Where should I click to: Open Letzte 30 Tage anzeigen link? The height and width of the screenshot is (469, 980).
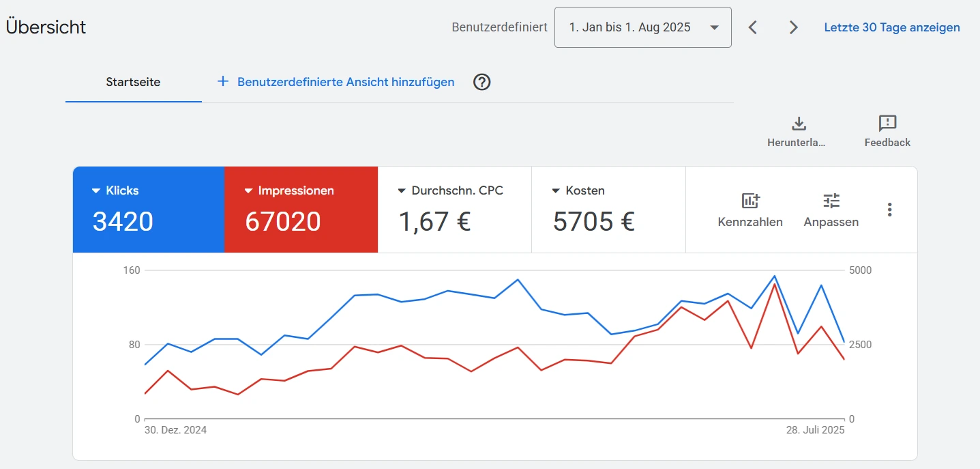pos(891,27)
